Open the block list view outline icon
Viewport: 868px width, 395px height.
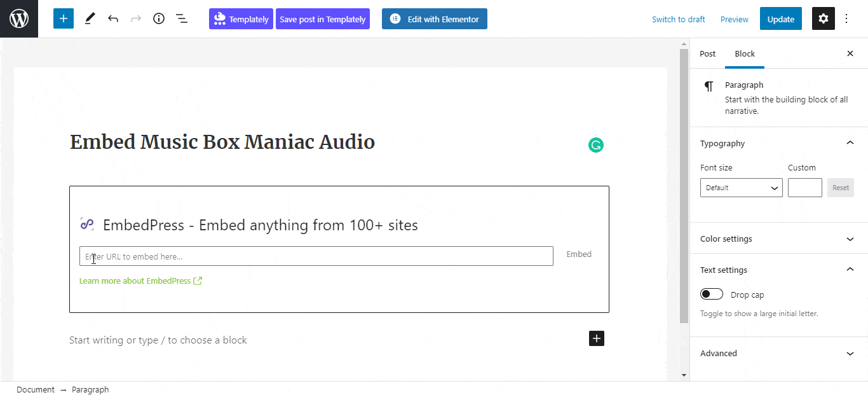coord(182,18)
